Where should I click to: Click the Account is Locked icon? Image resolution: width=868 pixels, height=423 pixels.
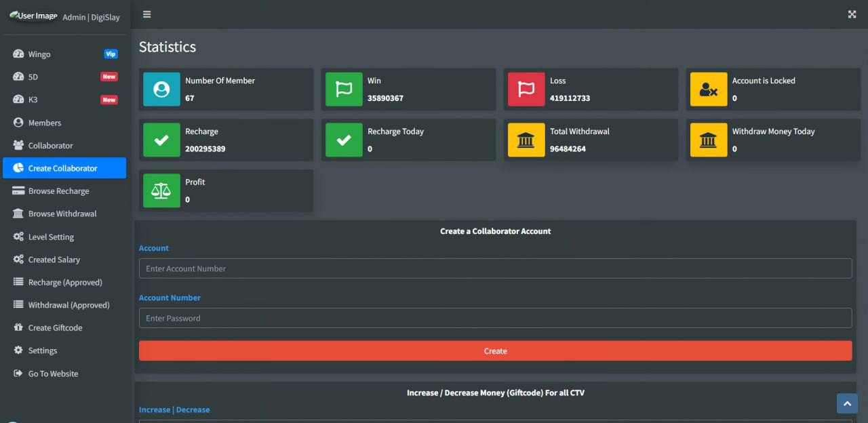(x=708, y=89)
